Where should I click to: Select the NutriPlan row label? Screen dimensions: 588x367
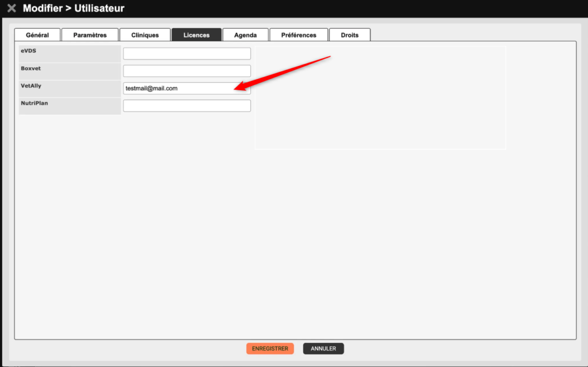(x=34, y=103)
